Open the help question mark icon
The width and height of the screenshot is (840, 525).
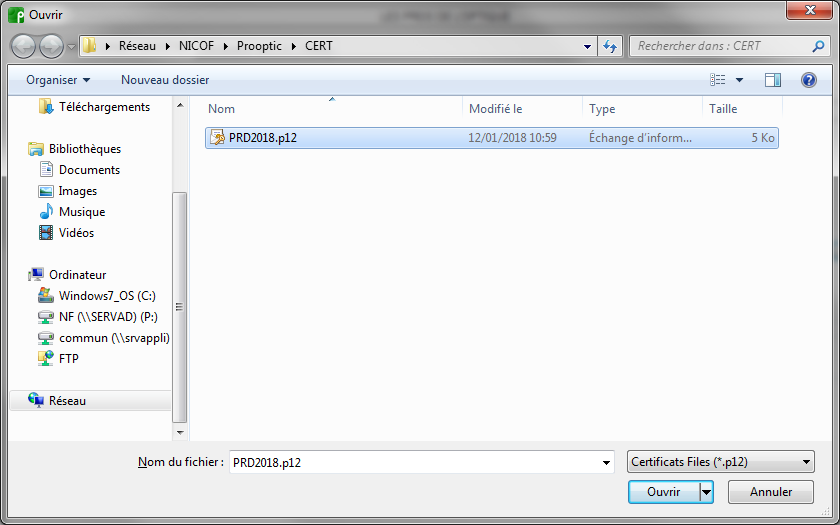pyautogui.click(x=808, y=80)
